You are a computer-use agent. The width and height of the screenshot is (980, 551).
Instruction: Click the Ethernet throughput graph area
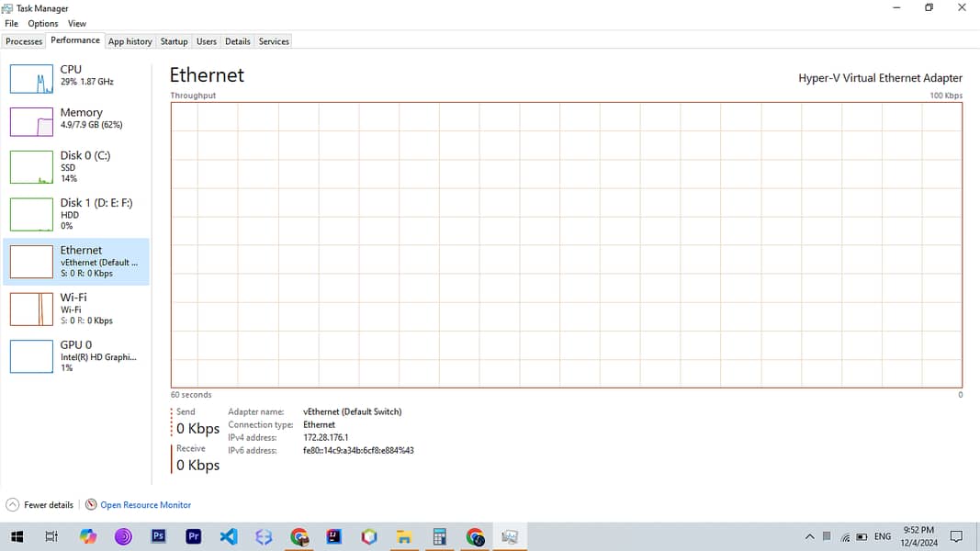point(566,244)
